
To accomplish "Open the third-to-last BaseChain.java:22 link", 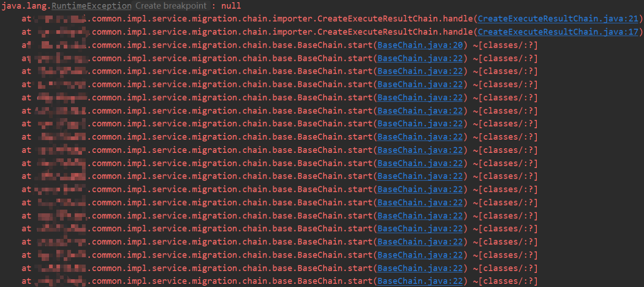I will coord(420,255).
